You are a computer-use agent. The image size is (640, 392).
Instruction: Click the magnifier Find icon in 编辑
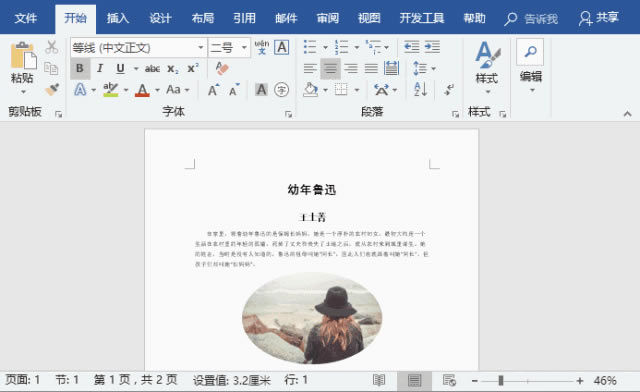(530, 52)
